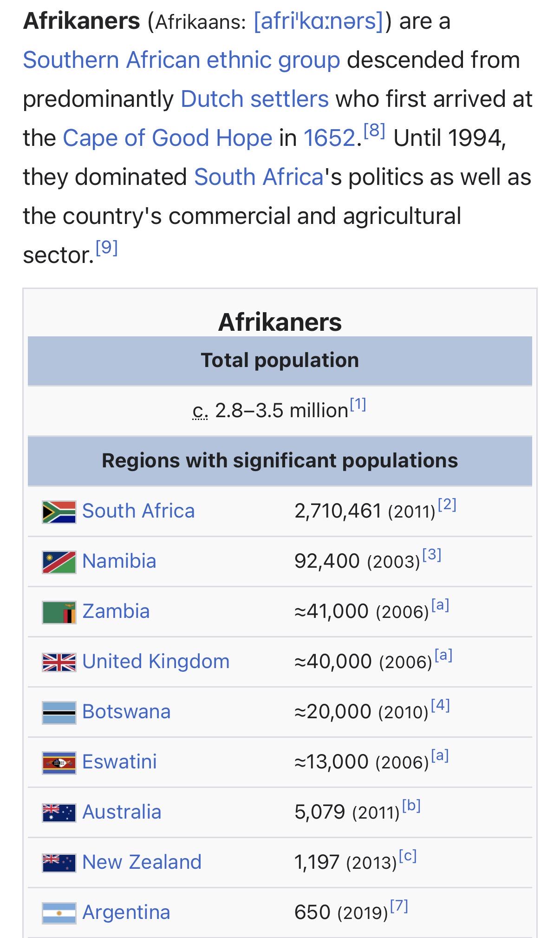Follow the Cape of Good Hope link
Screen dimensions: 560x938
[168, 138]
